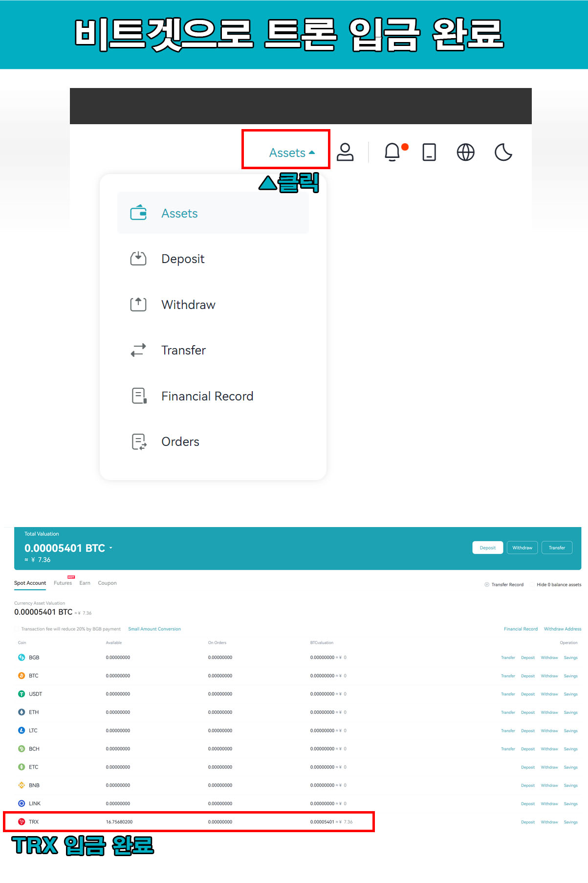Click the wallet icon beside Assets
Image resolution: width=588 pixels, height=883 pixels.
[138, 213]
